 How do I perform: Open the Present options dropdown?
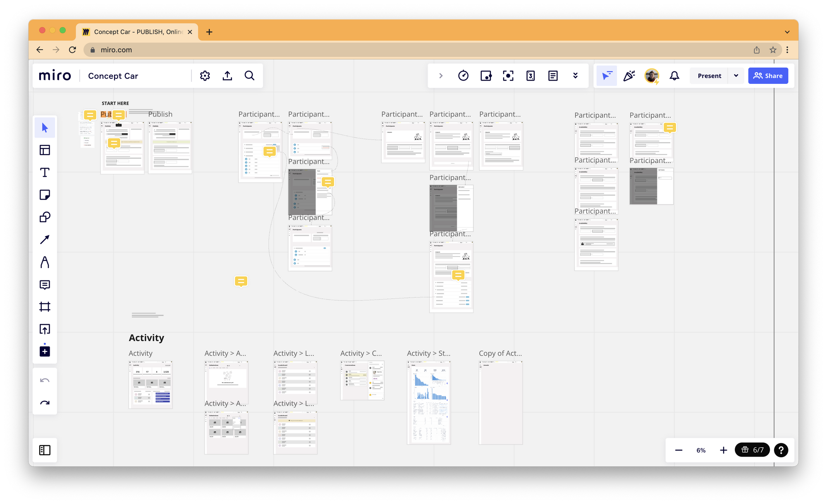point(736,76)
